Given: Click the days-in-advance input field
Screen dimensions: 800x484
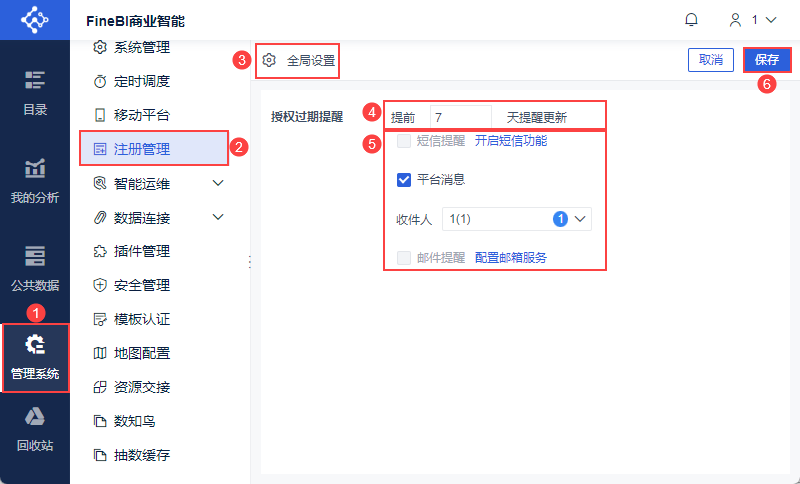Looking at the screenshot, I should [461, 118].
